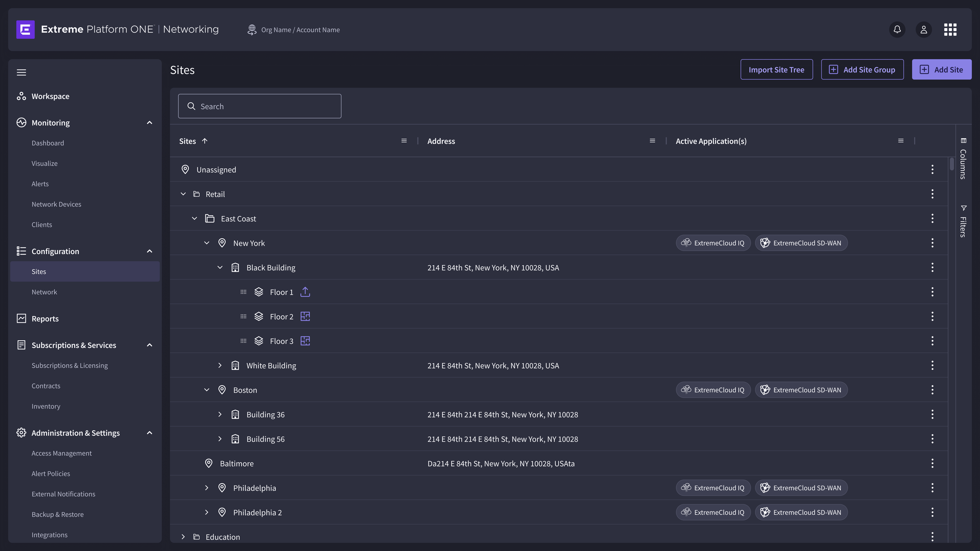
Task: Open Workspace in the sidebar
Action: click(x=50, y=96)
